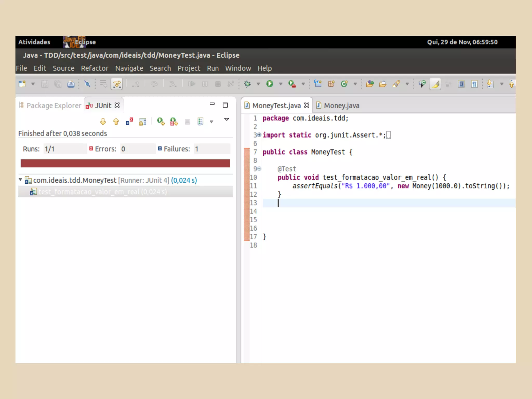Click Rerun Test - Failures First icon
This screenshot has height=399, width=532.
point(174,121)
